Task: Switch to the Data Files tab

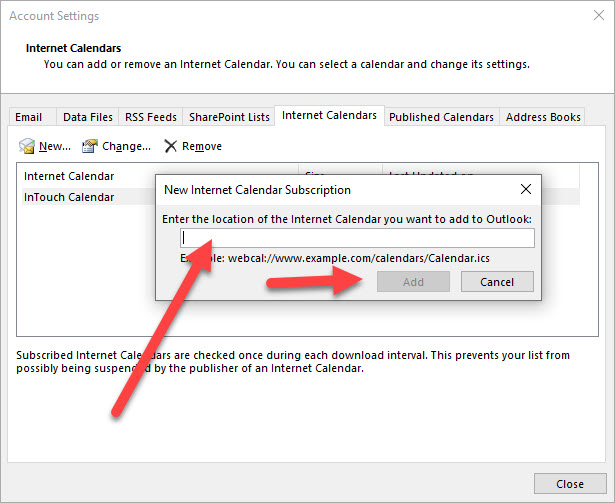Action: pos(88,117)
